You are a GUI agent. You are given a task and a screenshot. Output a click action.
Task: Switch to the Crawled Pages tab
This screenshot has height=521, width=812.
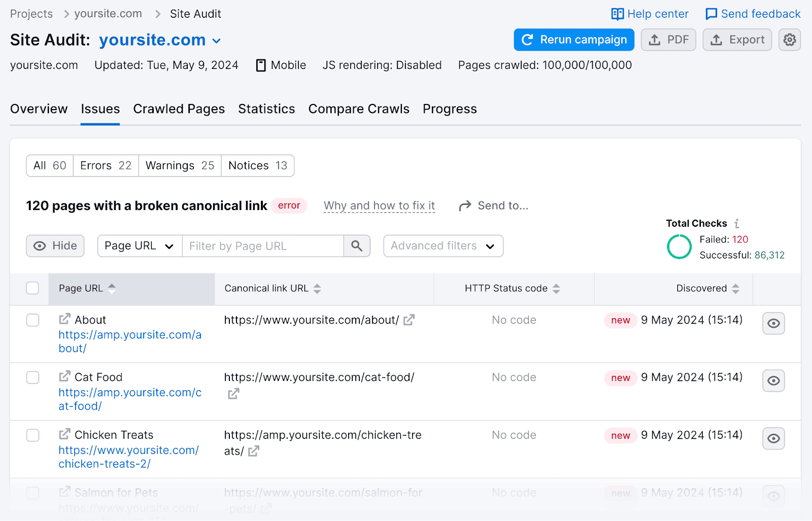(x=179, y=109)
